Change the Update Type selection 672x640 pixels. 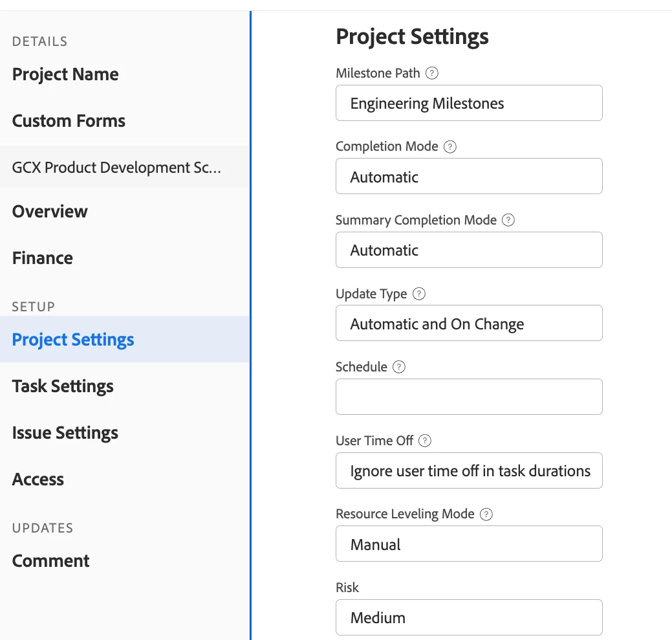[469, 324]
